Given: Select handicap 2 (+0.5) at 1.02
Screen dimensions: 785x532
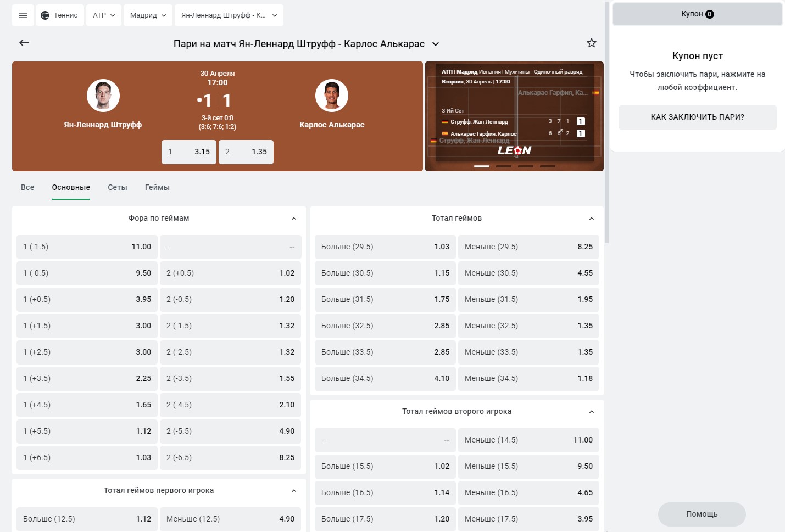Looking at the screenshot, I should click(x=230, y=273).
